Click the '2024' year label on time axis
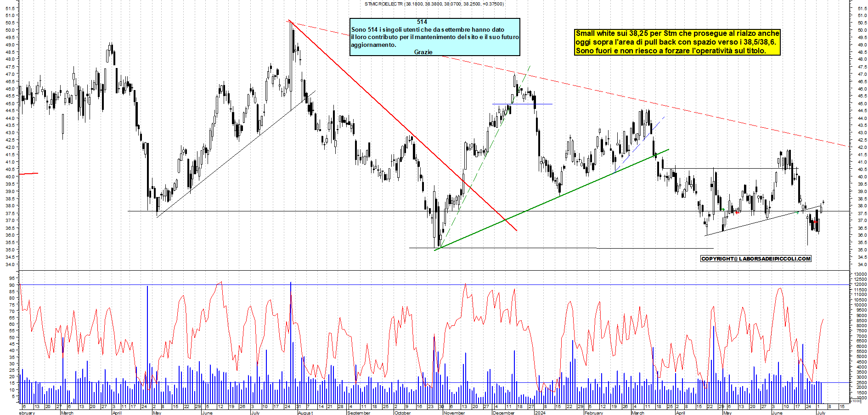 click(x=540, y=413)
